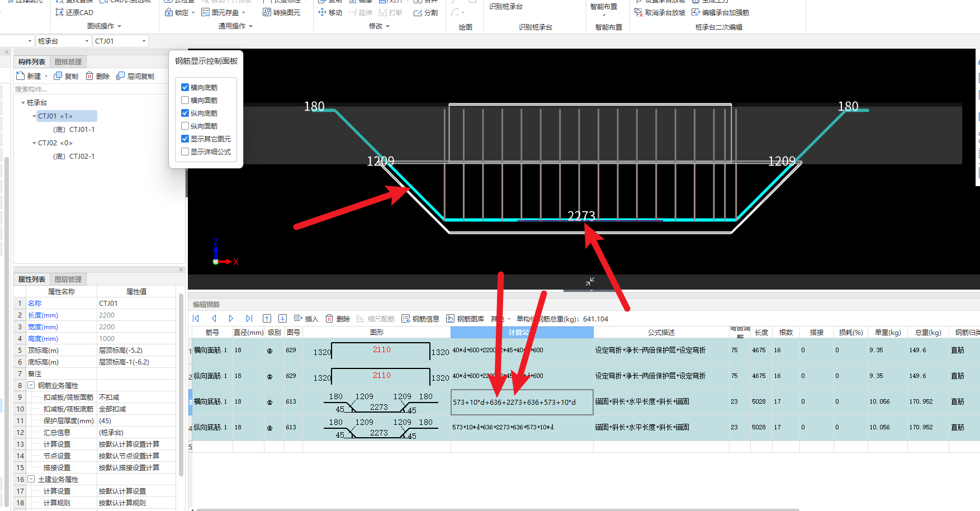Image resolution: width=980 pixels, height=511 pixels.
Task: Click the 计算公式 column header
Action: [522, 332]
